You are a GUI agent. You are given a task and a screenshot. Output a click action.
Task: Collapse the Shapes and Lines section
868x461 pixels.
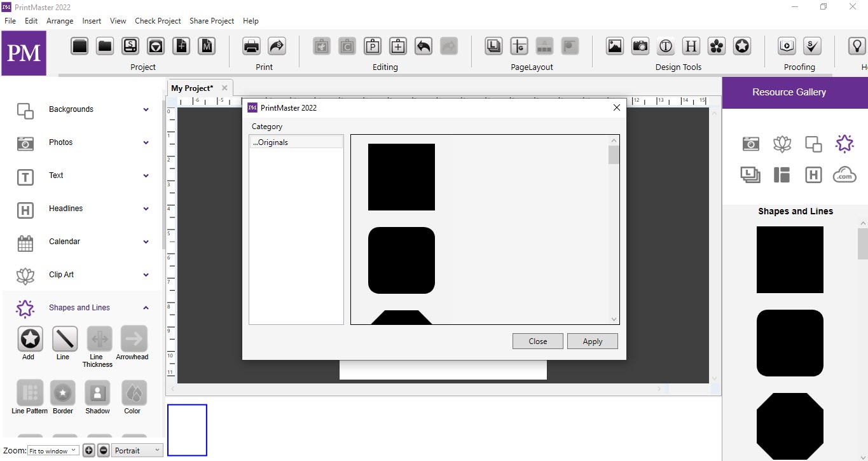pyautogui.click(x=146, y=308)
